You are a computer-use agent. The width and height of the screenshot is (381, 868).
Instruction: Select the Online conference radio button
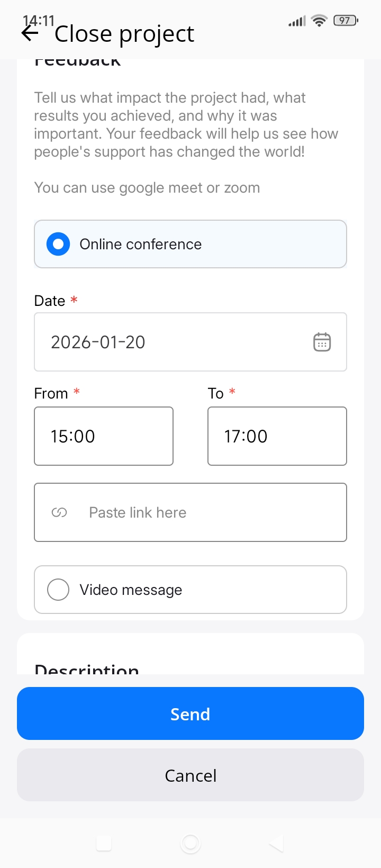click(x=58, y=244)
